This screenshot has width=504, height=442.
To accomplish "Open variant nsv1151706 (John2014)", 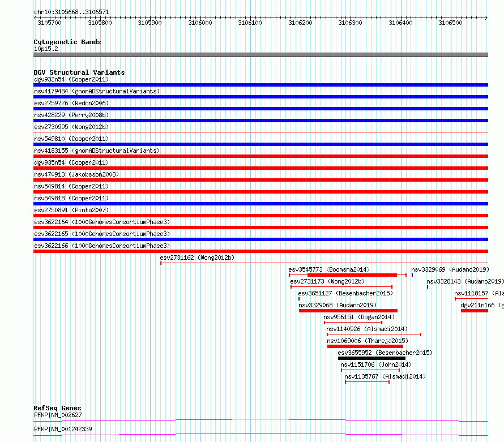I will [x=376, y=364].
